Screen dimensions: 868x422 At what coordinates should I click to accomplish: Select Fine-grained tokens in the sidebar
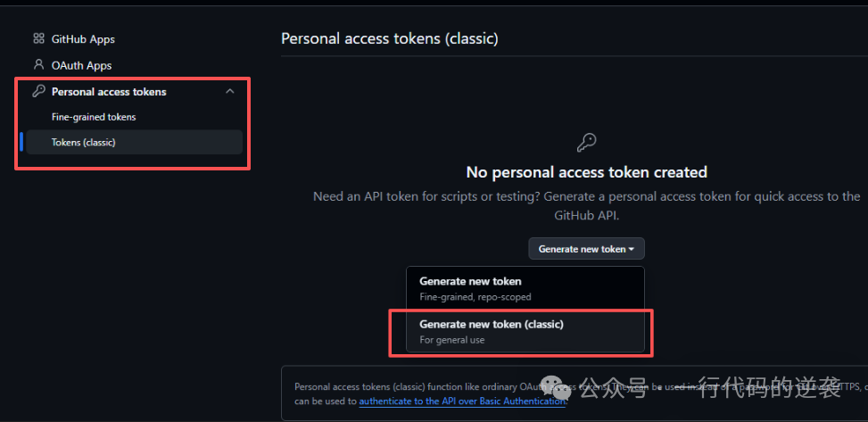pyautogui.click(x=94, y=117)
